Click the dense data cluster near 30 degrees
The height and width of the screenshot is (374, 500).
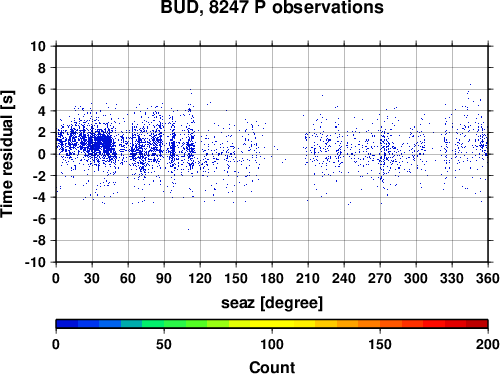[x=100, y=143]
